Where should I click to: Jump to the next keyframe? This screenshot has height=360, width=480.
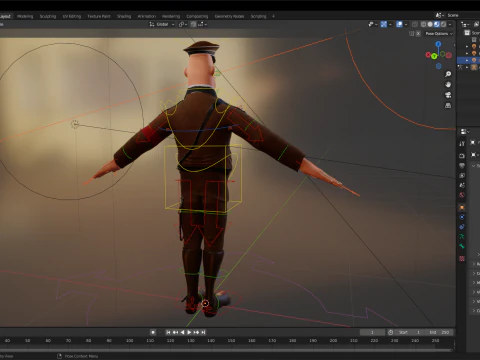click(x=196, y=332)
